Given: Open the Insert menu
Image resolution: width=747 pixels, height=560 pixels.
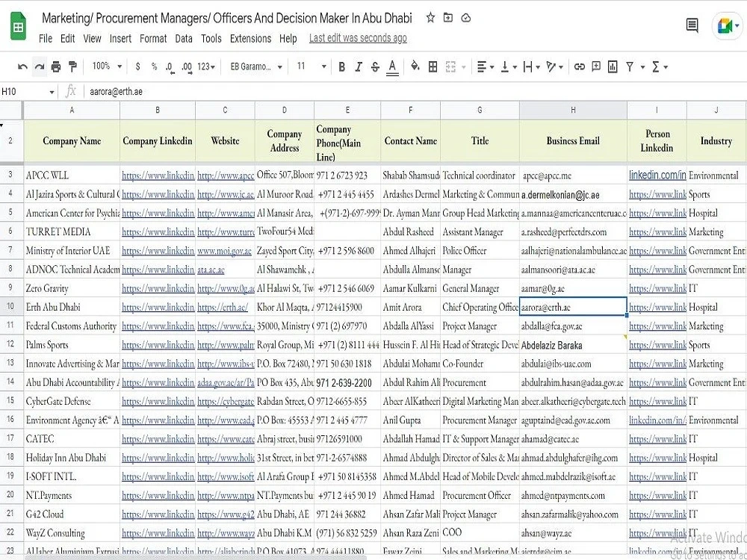Looking at the screenshot, I should (x=120, y=39).
